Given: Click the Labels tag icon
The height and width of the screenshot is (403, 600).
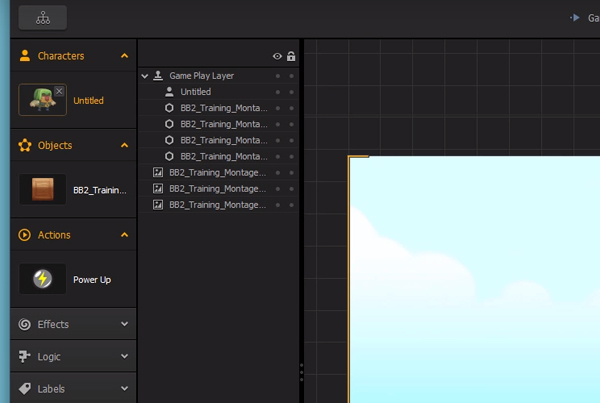Looking at the screenshot, I should (24, 388).
